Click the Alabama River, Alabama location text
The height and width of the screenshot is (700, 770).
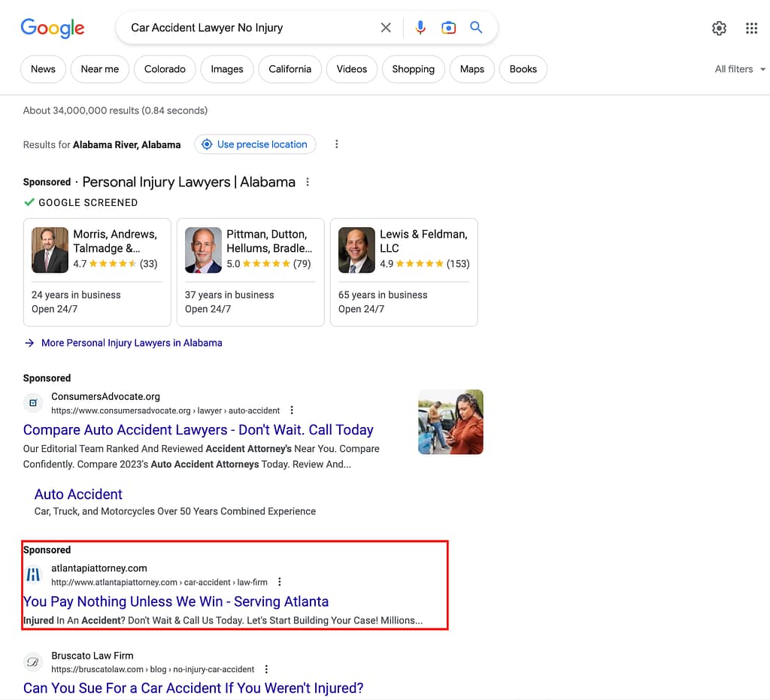coord(126,145)
